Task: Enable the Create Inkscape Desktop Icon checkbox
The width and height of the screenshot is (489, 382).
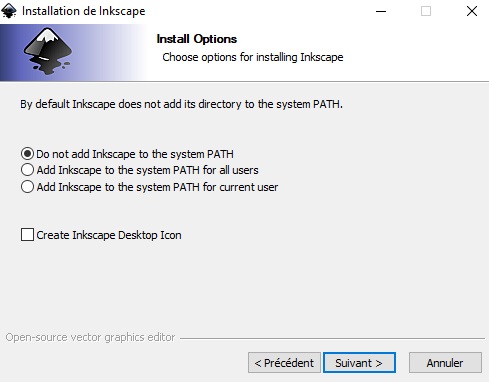Action: coord(27,235)
